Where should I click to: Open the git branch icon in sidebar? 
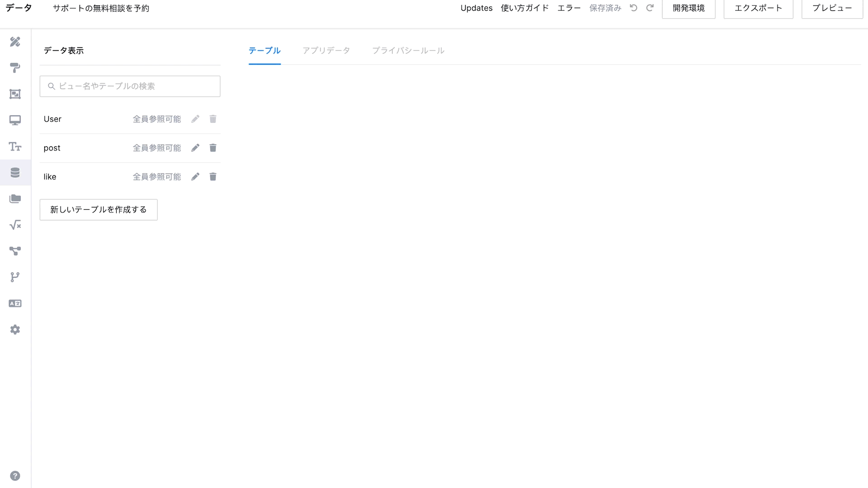point(15,277)
